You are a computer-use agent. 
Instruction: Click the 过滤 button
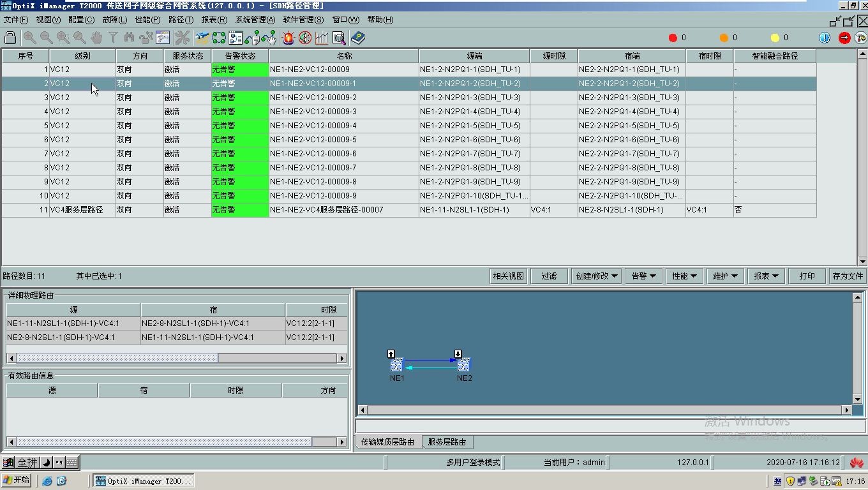tap(549, 276)
